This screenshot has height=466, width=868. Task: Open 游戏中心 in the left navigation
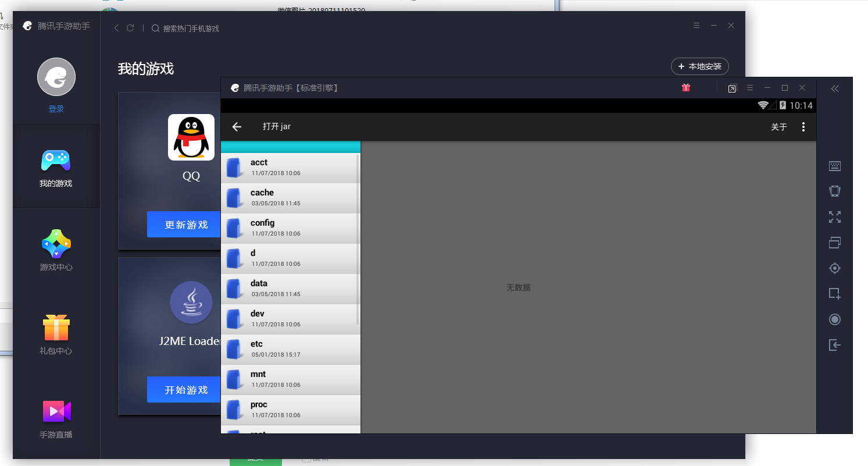coord(56,251)
